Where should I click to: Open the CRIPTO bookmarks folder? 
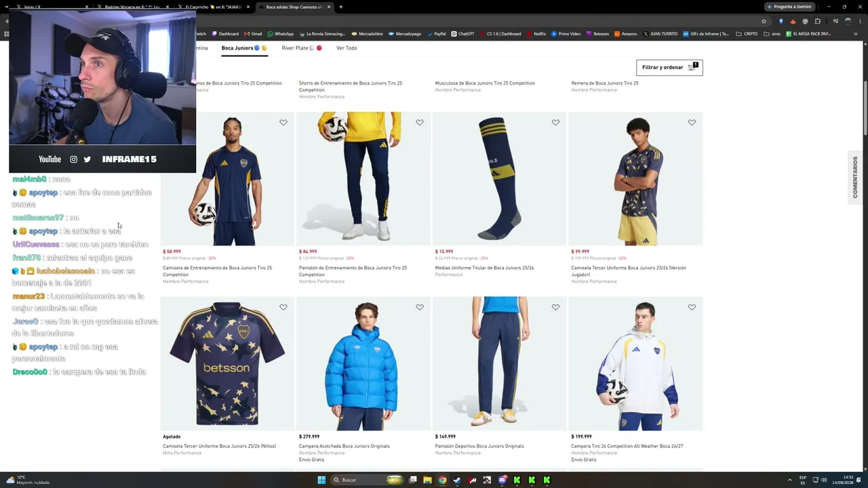746,34
